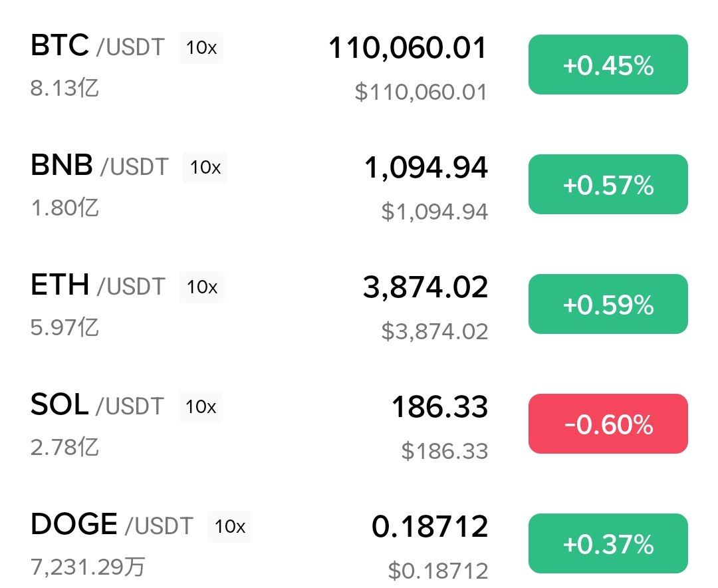
Task: Click ETH +0.59% change button
Action: (x=608, y=305)
